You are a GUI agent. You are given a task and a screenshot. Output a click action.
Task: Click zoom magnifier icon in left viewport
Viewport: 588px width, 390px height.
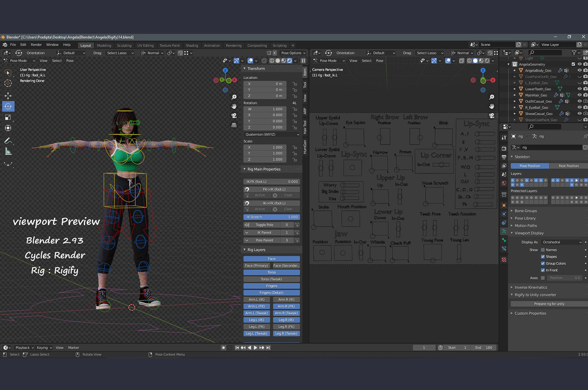click(234, 97)
